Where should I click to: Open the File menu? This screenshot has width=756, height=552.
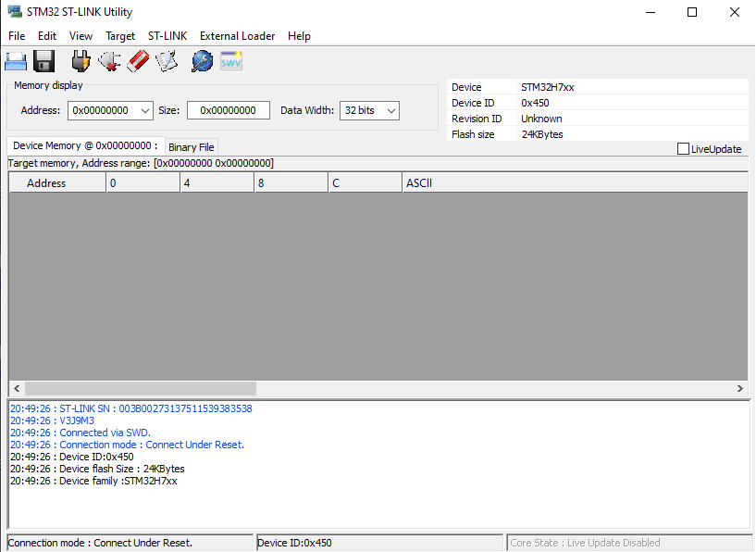17,36
